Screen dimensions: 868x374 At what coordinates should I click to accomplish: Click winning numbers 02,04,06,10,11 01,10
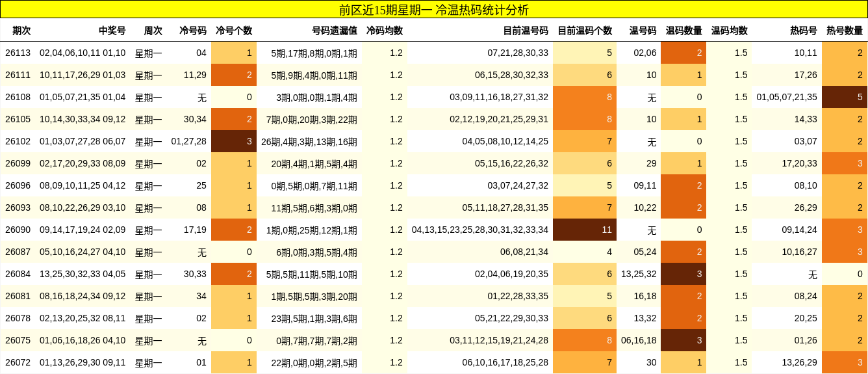click(83, 53)
